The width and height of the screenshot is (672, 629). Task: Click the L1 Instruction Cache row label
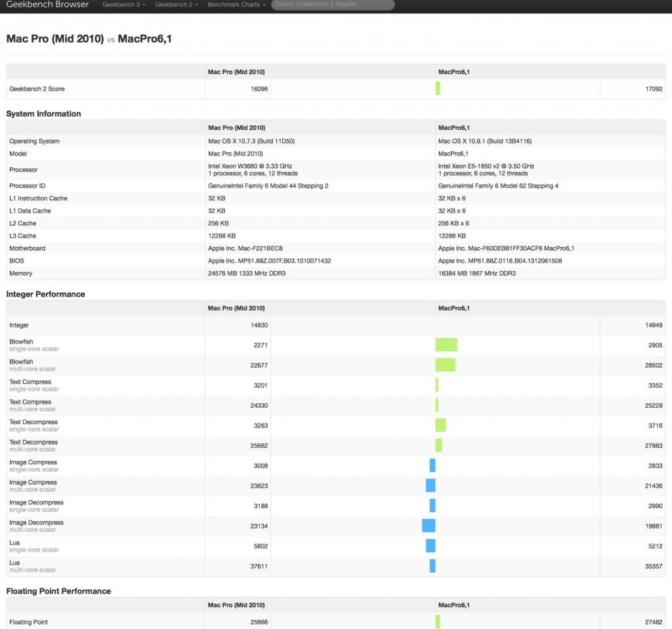[x=38, y=198]
